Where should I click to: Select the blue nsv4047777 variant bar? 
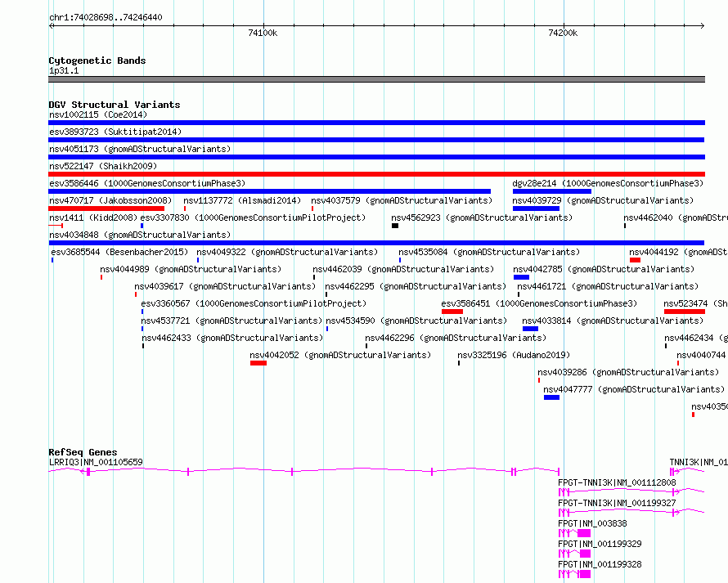[x=551, y=397]
